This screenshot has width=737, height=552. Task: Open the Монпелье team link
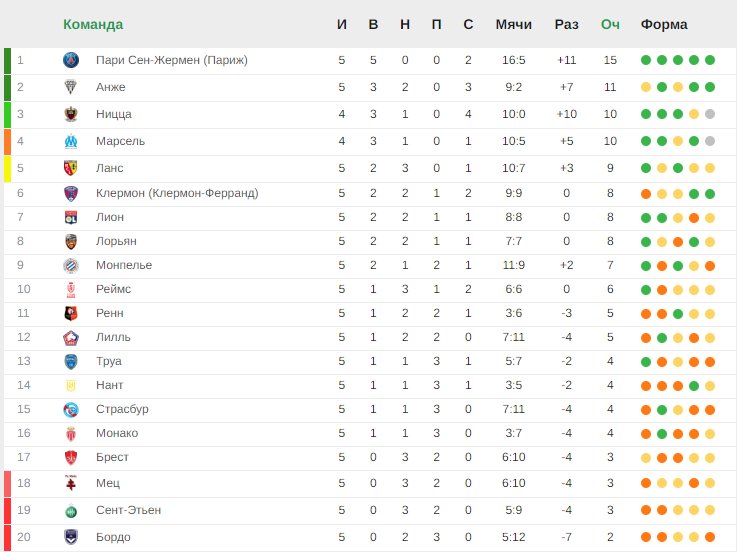(124, 265)
